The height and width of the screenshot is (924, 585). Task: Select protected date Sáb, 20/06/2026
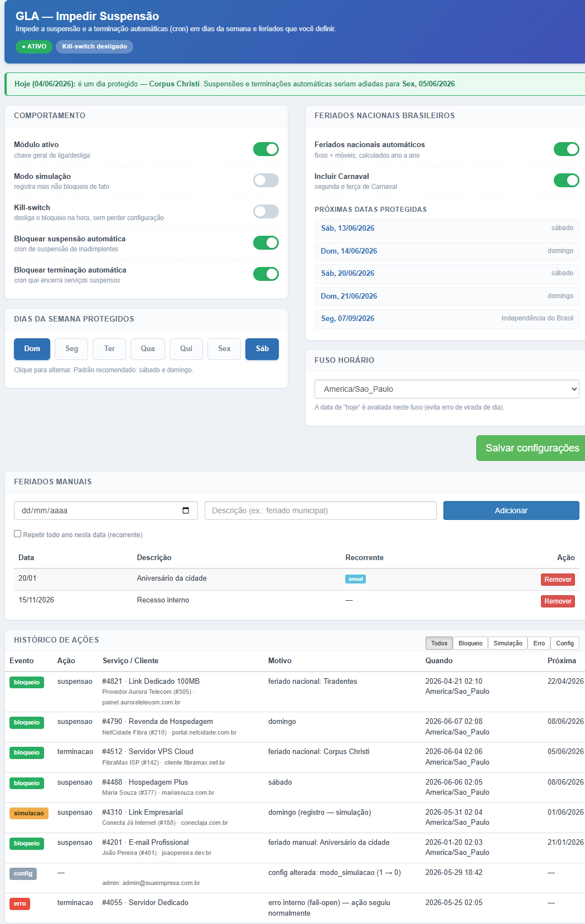[447, 274]
